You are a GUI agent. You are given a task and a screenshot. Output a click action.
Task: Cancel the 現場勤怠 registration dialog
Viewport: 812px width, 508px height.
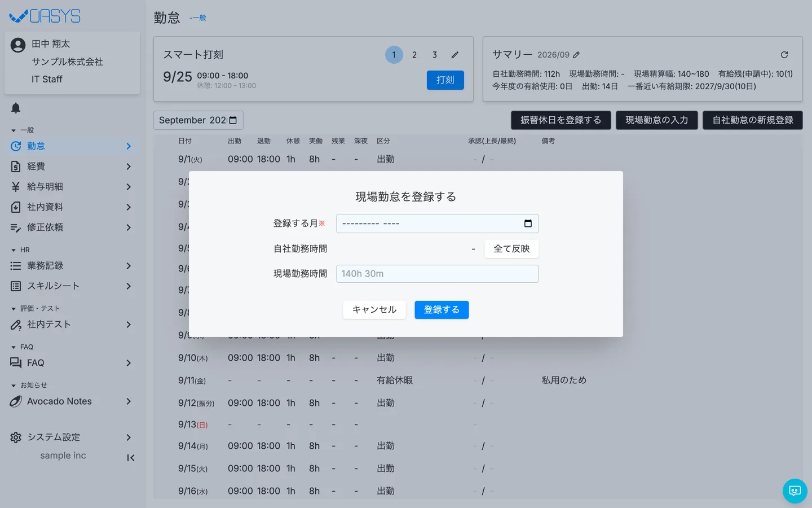point(374,310)
